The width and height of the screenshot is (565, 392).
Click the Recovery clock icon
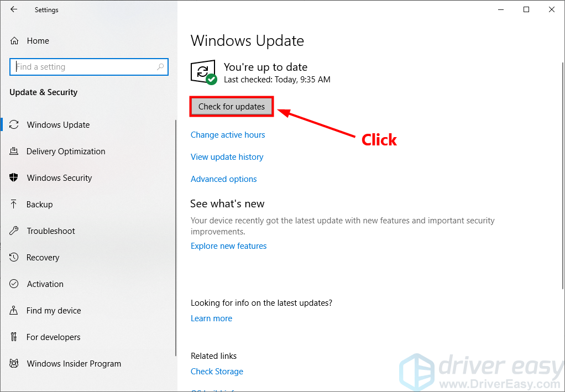(x=14, y=257)
